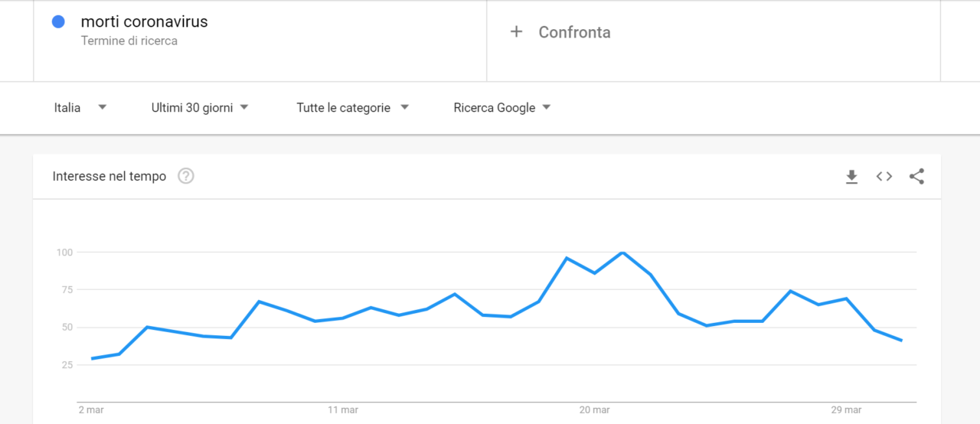This screenshot has height=424, width=980.
Task: Click the 20 mar axis label
Action: pyautogui.click(x=595, y=410)
